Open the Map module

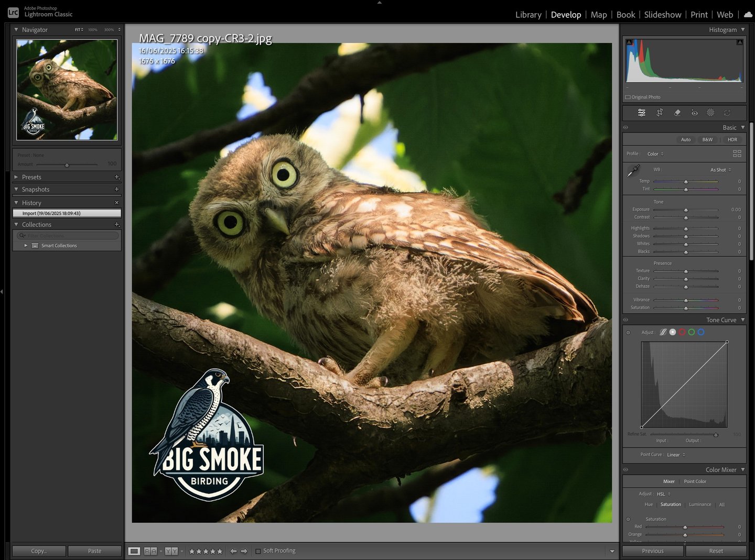coord(599,15)
